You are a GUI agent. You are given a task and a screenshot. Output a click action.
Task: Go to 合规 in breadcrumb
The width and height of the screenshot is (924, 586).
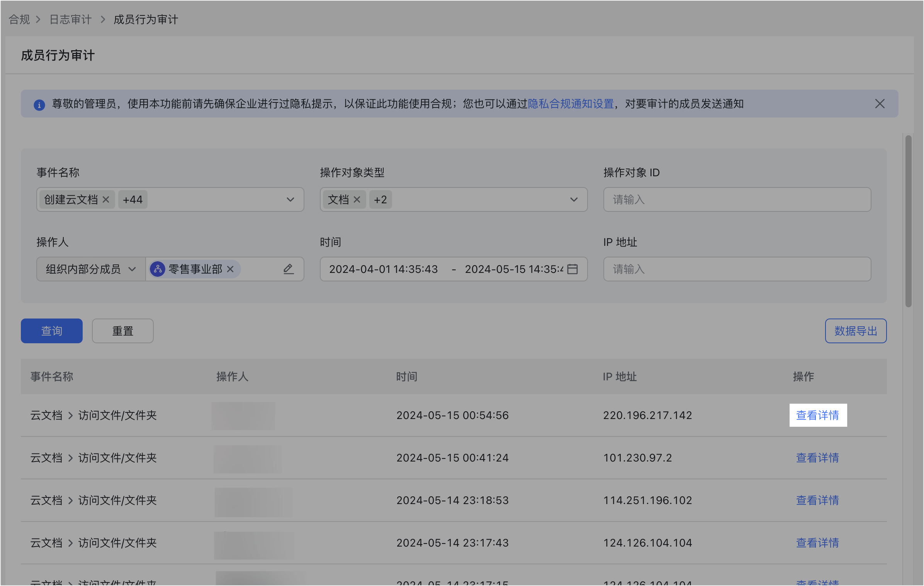(x=19, y=19)
